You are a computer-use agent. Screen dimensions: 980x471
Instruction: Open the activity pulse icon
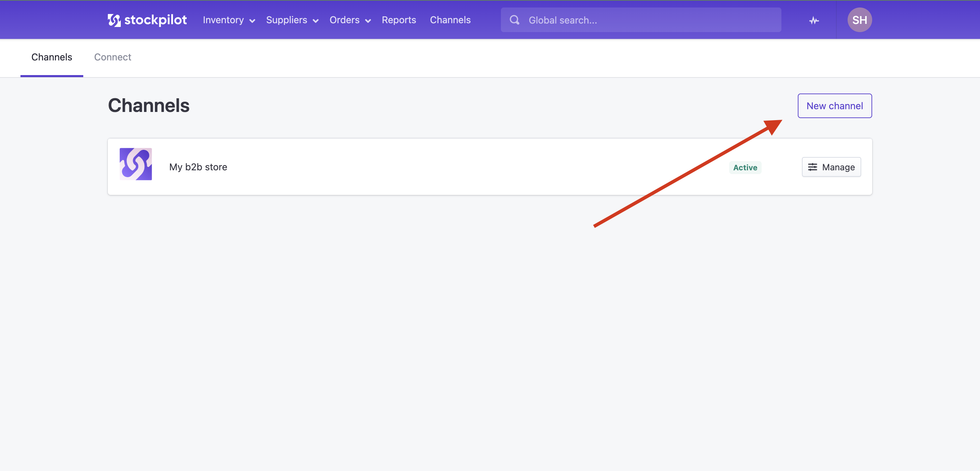click(814, 20)
